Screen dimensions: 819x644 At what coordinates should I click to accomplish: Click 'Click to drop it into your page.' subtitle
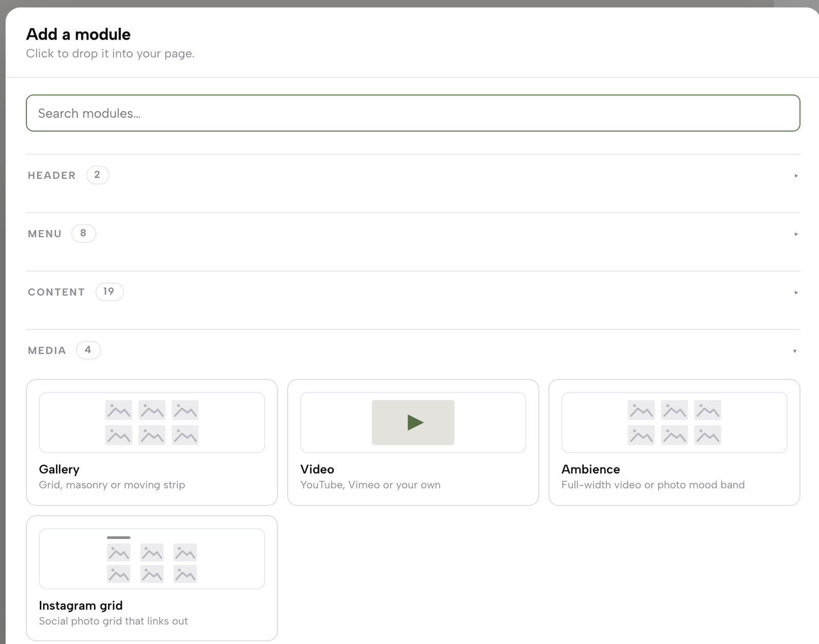click(110, 53)
